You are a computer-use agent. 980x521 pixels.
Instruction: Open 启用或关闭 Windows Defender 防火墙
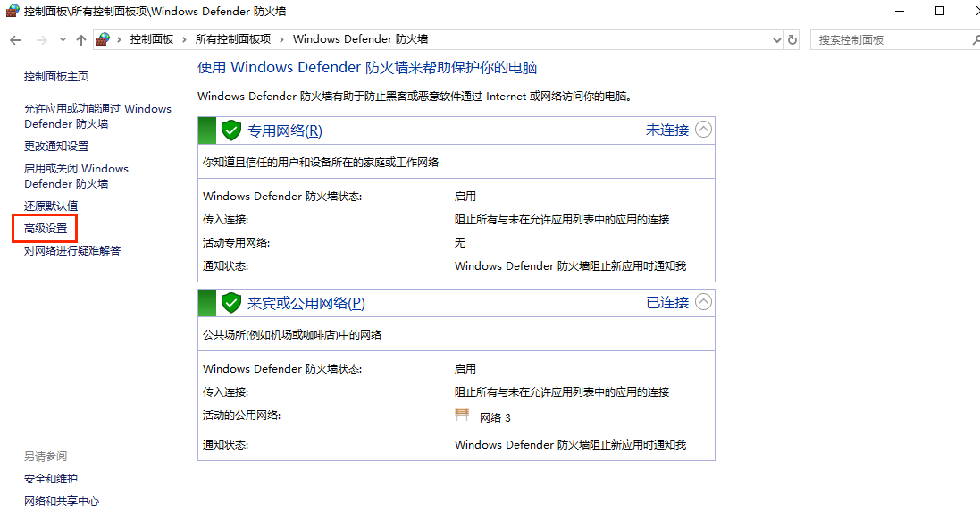(x=76, y=176)
